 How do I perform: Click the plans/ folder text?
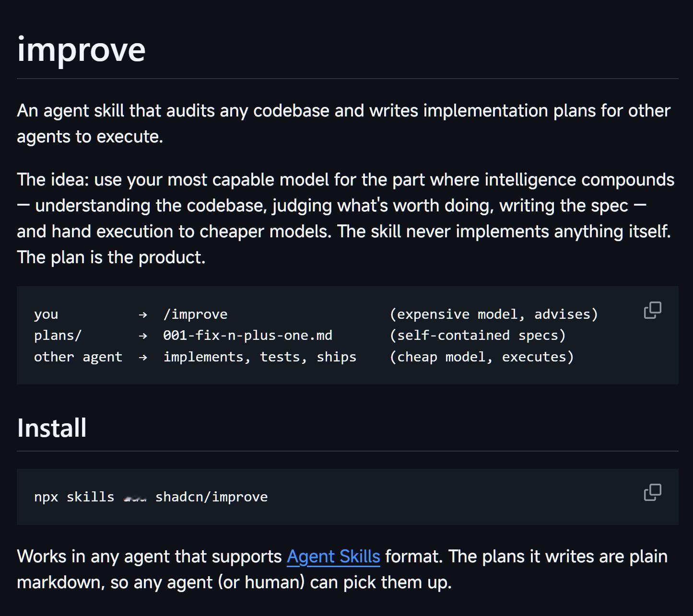click(58, 335)
